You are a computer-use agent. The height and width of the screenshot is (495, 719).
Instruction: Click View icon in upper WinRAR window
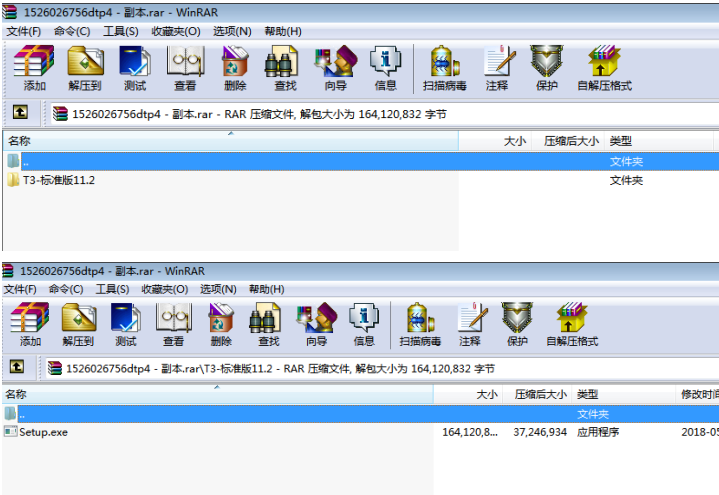(185, 68)
